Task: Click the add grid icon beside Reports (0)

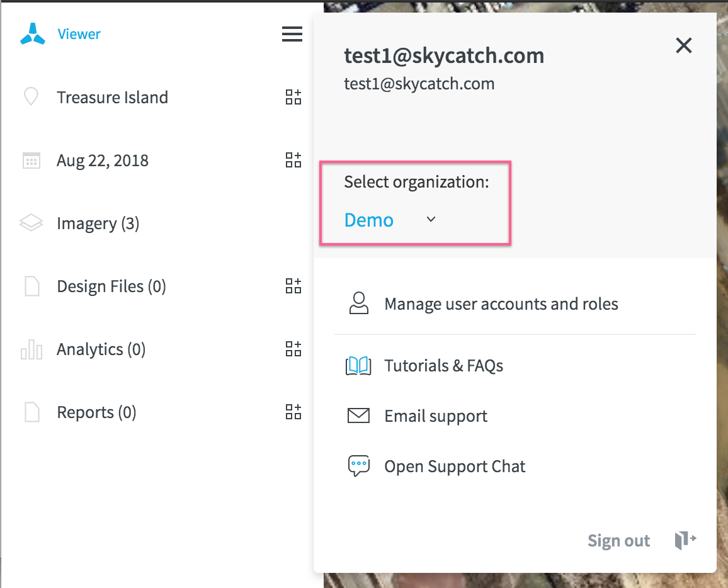Action: tap(293, 412)
